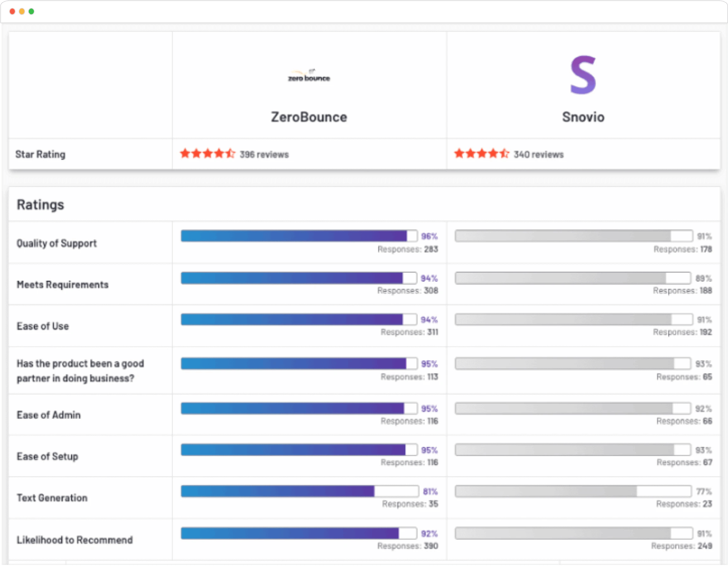
Task: Click the ZeroBounce star rating icons
Action: (x=207, y=154)
